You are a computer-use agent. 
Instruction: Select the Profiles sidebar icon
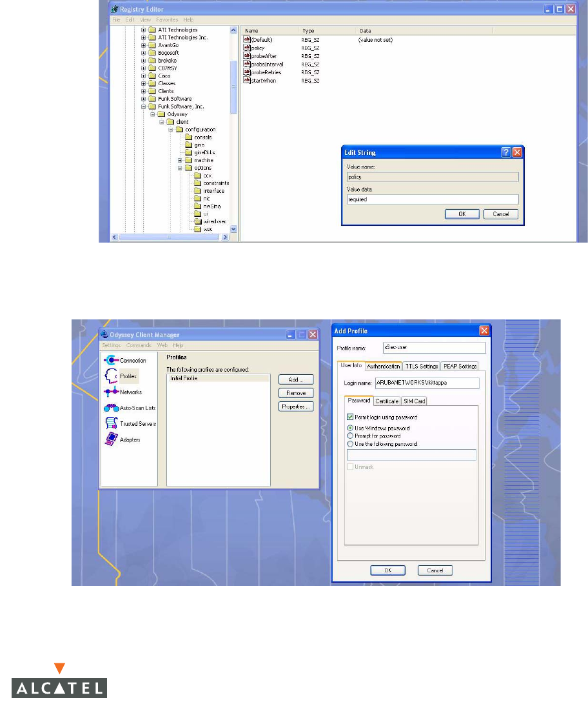(x=112, y=376)
